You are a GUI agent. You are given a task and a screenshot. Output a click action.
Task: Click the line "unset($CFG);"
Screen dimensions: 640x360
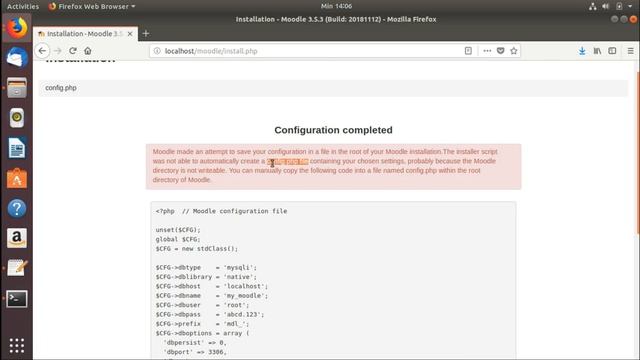click(x=178, y=230)
